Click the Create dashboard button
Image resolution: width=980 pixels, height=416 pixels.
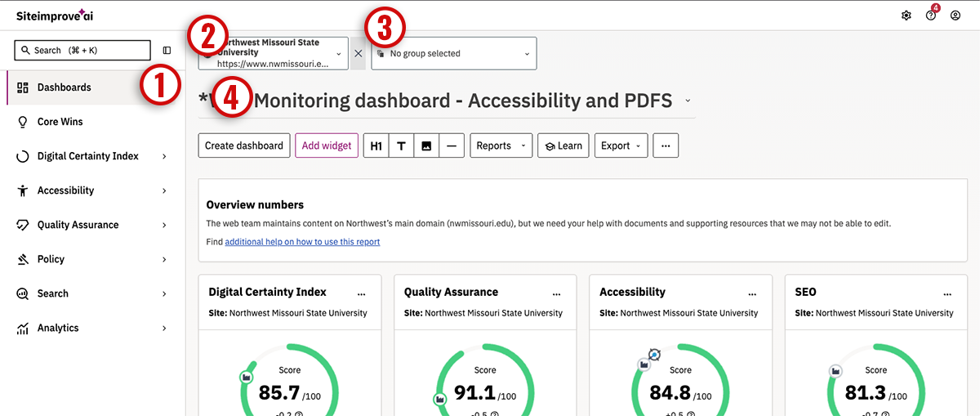(x=244, y=145)
